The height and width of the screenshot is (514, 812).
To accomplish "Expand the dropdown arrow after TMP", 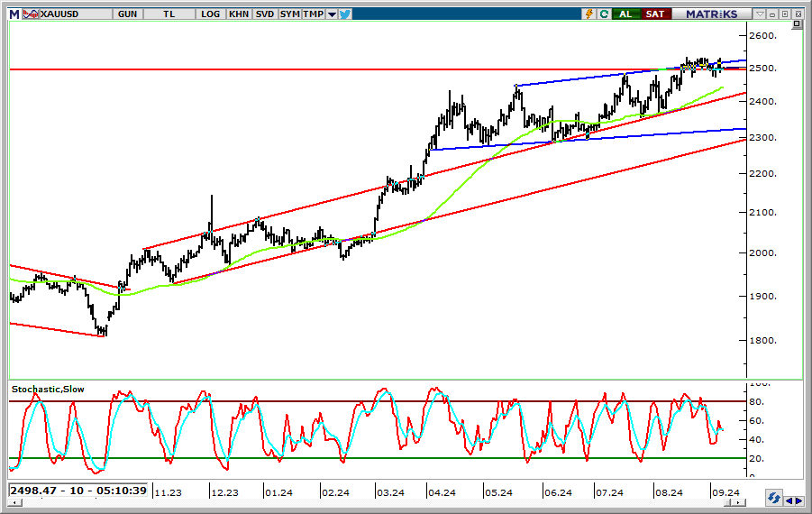I will point(332,14).
